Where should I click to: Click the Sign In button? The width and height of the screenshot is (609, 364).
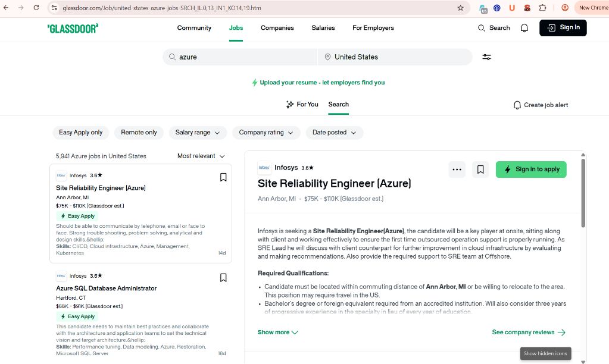click(563, 27)
